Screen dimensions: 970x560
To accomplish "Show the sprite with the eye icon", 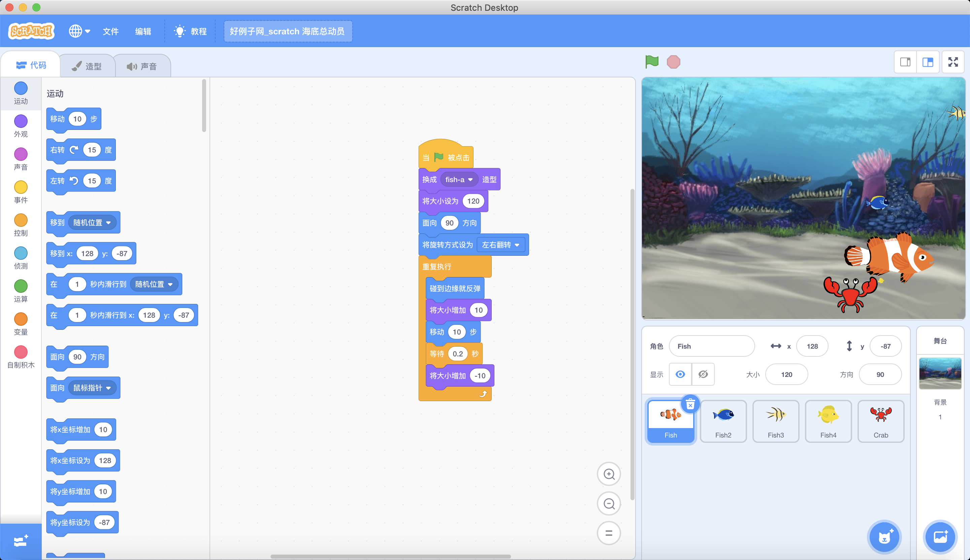I will [x=680, y=374].
